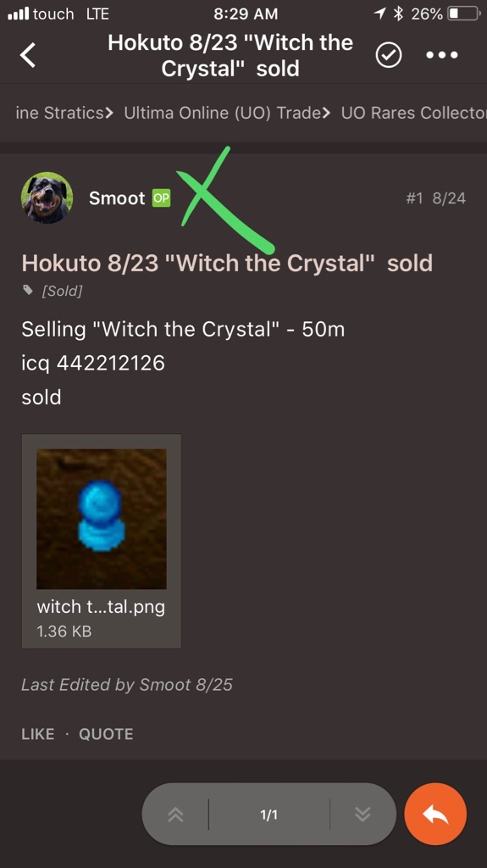This screenshot has height=868, width=487.
Task: Open UO Rares Collector breadcrumb
Action: (414, 113)
